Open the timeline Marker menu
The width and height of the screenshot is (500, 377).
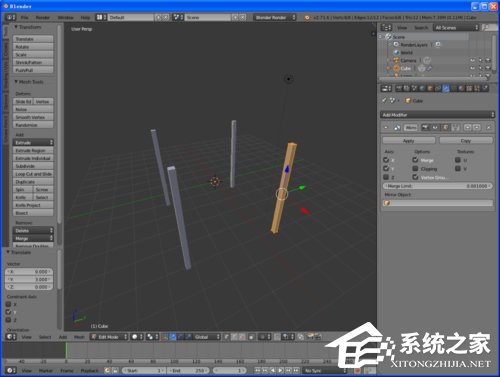pyautogui.click(x=46, y=370)
